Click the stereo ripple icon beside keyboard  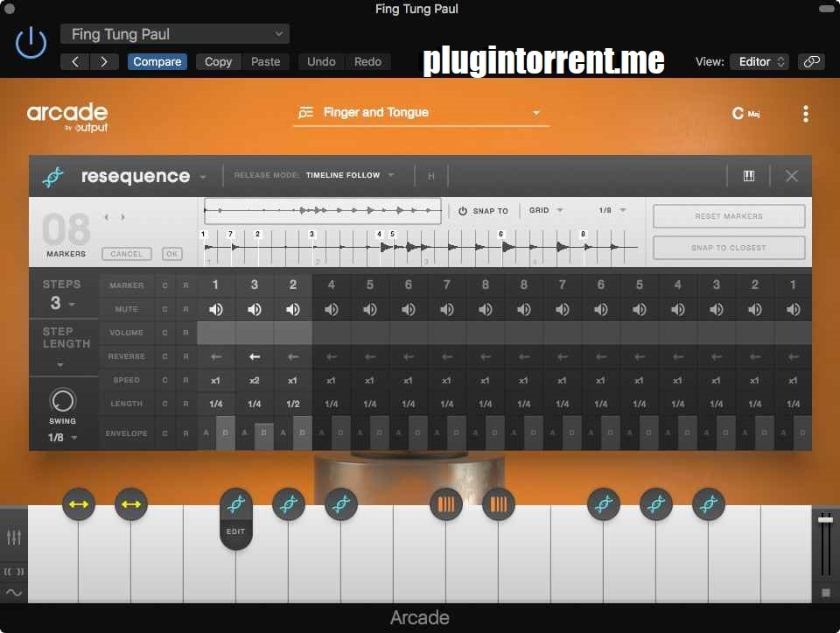(x=14, y=572)
